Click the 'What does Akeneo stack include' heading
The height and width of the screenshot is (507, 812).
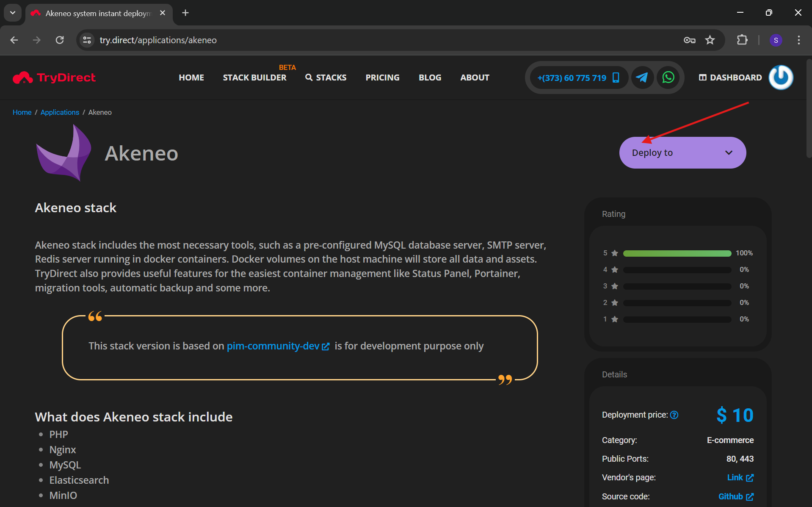(x=134, y=417)
